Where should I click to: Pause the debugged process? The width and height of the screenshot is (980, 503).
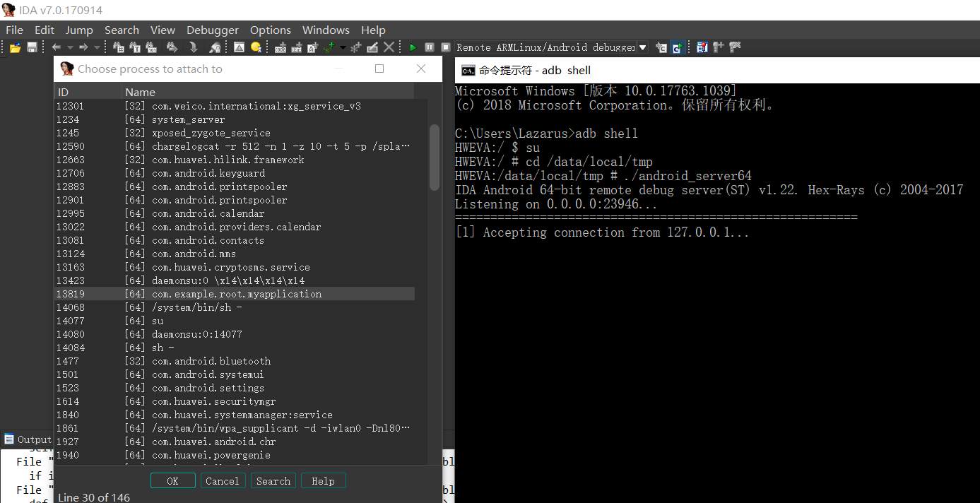tap(429, 47)
